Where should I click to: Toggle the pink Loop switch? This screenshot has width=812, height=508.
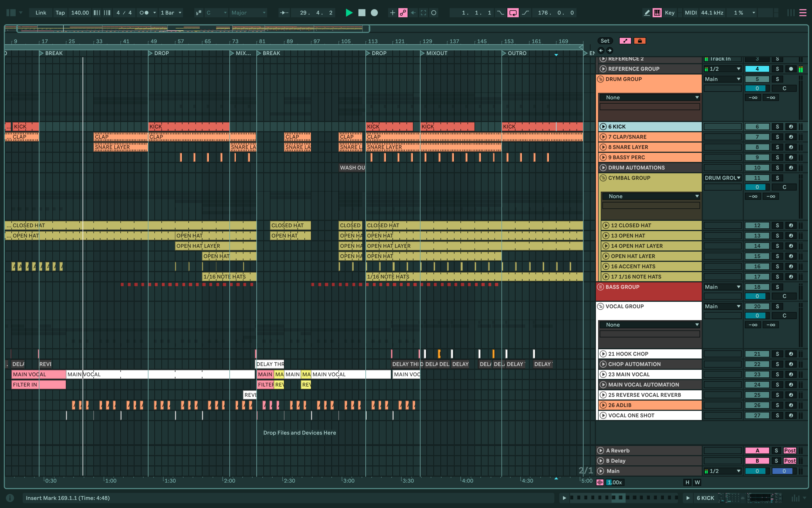click(513, 13)
